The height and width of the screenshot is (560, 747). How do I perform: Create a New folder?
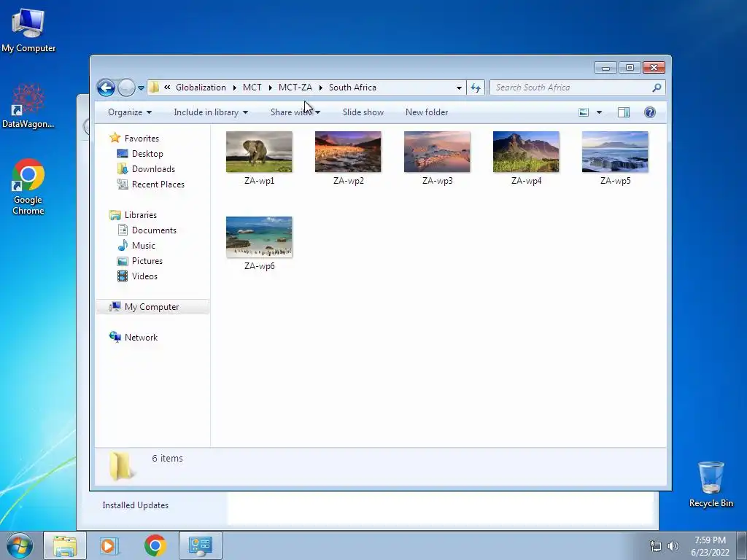point(427,112)
